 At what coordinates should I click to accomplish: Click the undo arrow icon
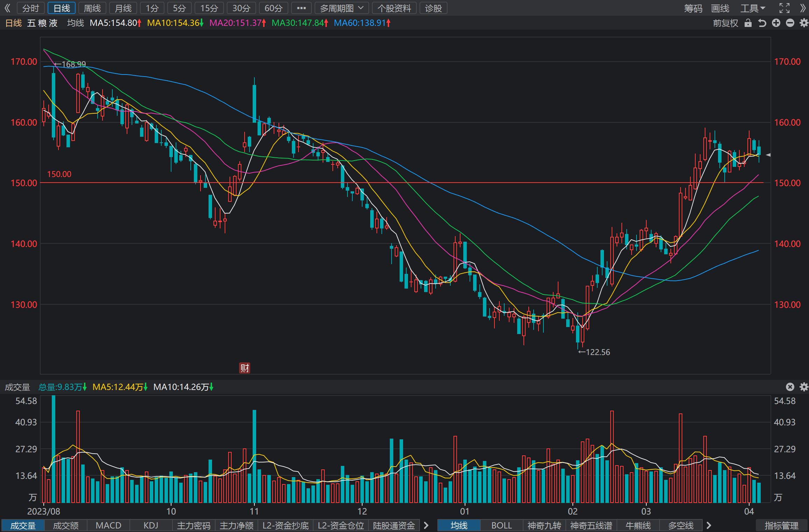click(762, 23)
